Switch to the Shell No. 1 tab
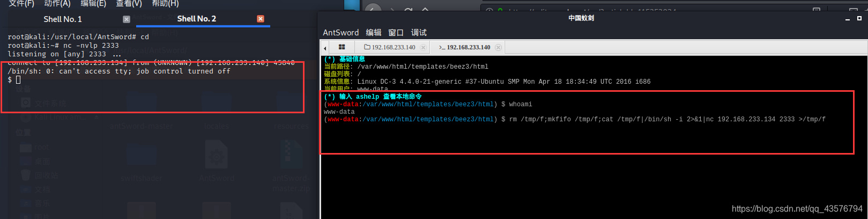Image resolution: width=868 pixels, height=219 pixels. tap(63, 19)
